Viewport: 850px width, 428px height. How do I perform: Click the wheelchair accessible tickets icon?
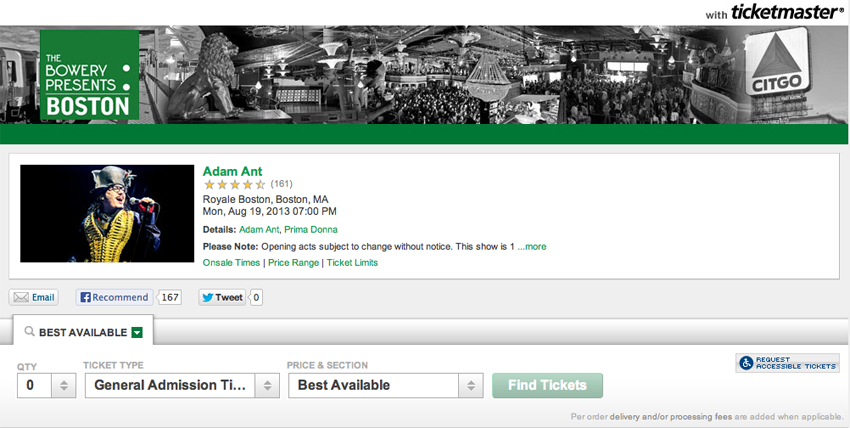pos(746,363)
